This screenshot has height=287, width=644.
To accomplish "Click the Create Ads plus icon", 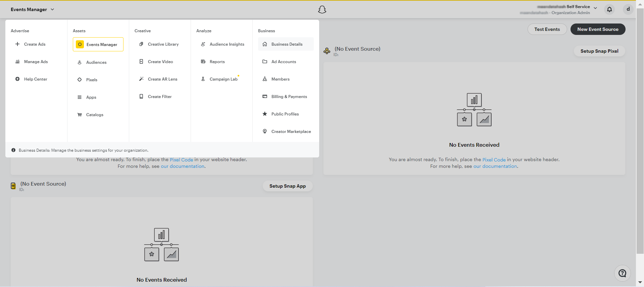I will 17,44.
